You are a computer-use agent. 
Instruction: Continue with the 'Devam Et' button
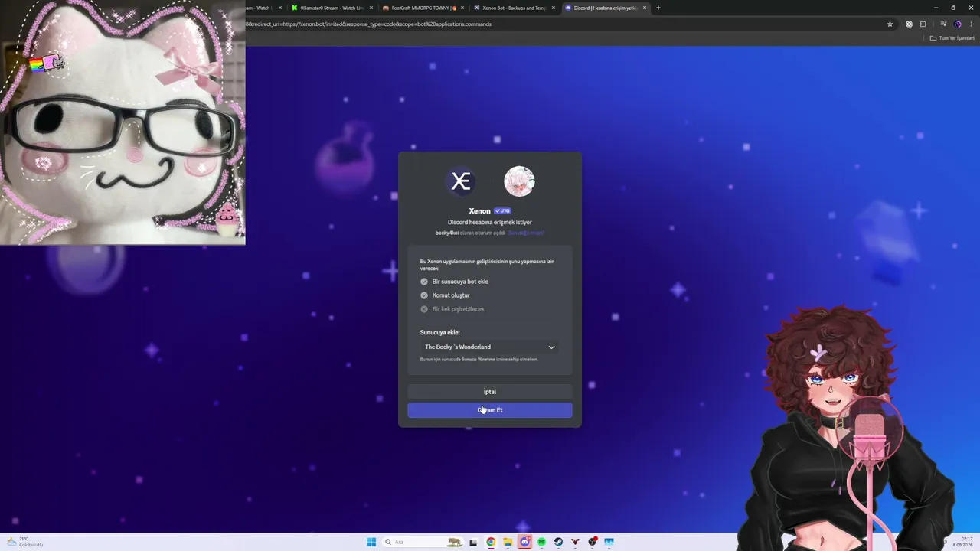click(x=490, y=410)
